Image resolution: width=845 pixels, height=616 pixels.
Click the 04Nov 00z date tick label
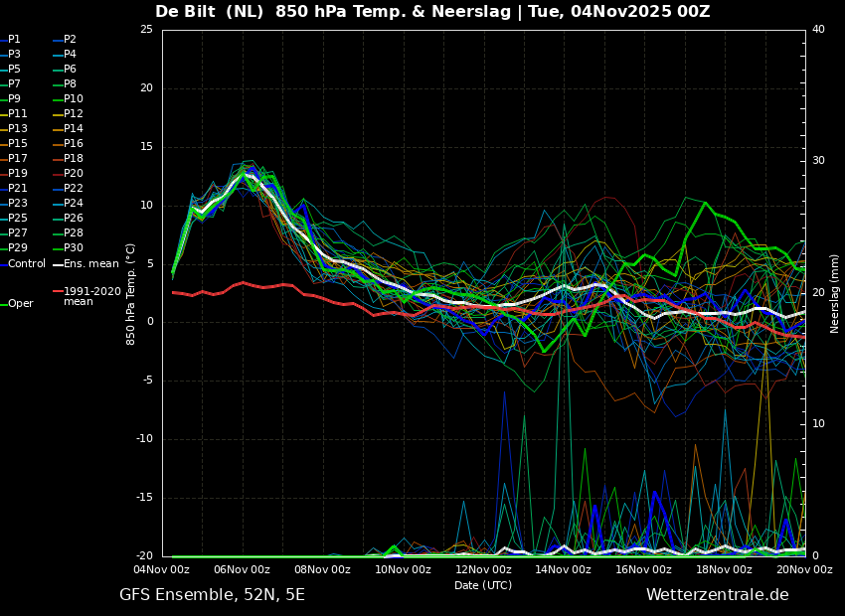click(x=162, y=569)
